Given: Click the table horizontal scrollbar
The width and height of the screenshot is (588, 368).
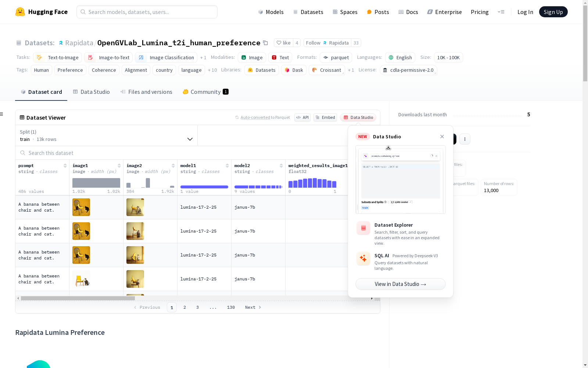Looking at the screenshot, I should tap(78, 298).
